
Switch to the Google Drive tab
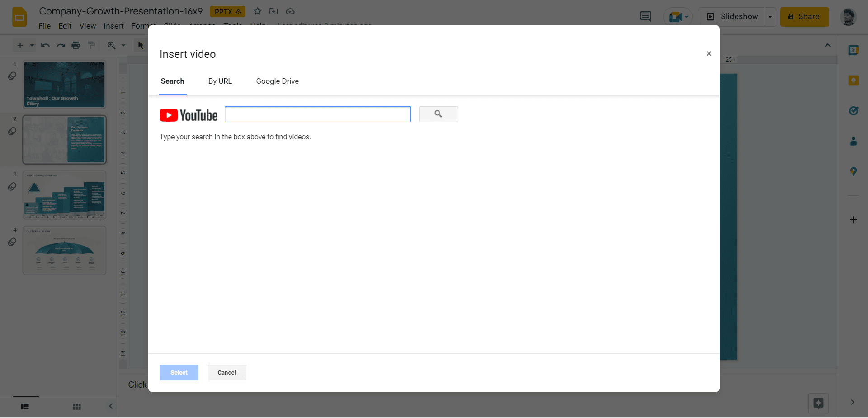277,81
